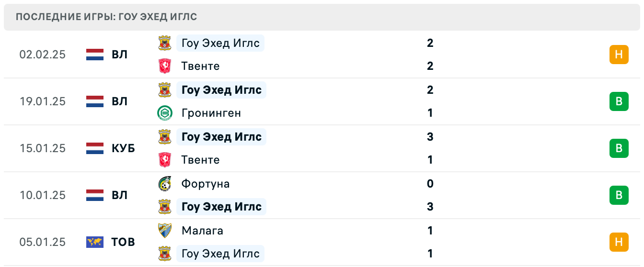Click the Netherlands flag for the 15.01.25 cup match
This screenshot has width=644, height=267.
[x=95, y=148]
